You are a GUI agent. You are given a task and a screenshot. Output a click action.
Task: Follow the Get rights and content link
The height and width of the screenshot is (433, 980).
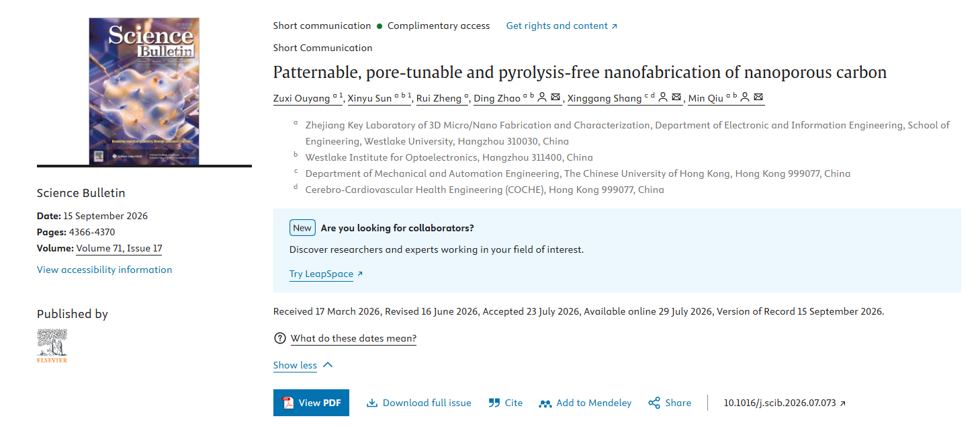562,26
